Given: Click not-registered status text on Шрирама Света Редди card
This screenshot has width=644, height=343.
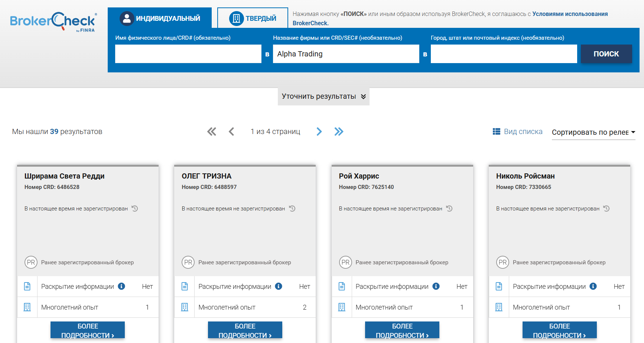Looking at the screenshot, I should (x=76, y=209).
